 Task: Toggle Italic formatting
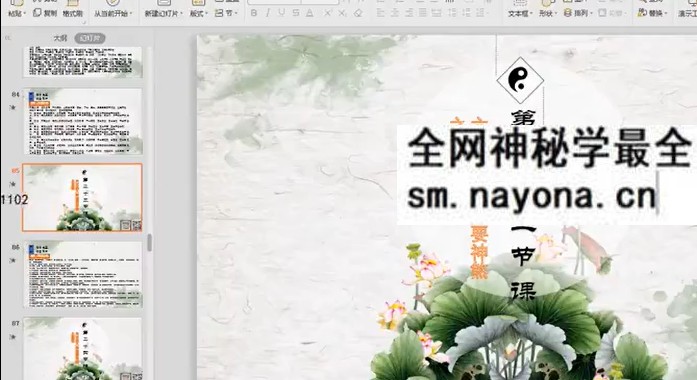[x=268, y=13]
